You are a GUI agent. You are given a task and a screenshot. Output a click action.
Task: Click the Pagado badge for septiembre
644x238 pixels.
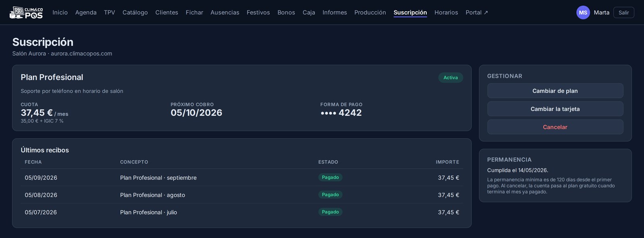330,177
